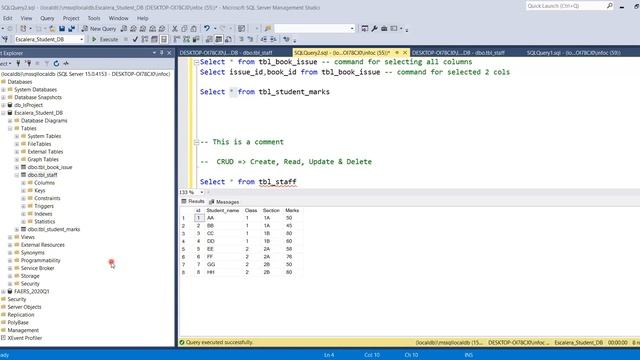This screenshot has height=360, width=640.
Task: Click the Activity Monitor icon in Object Explorer
Action: click(66, 63)
